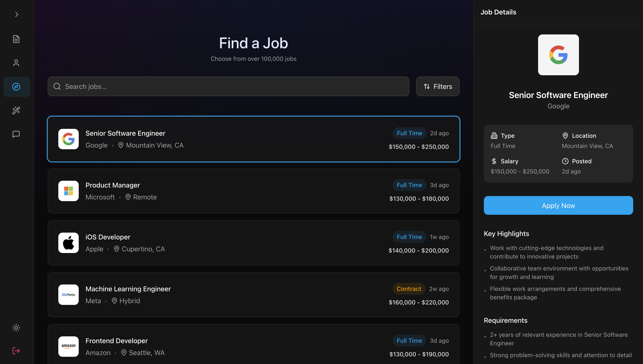Click the Location pin icon in details
The width and height of the screenshot is (643, 364).
(x=565, y=136)
